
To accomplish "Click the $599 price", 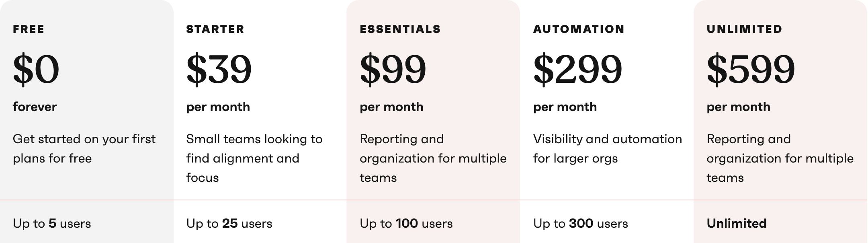I will click(x=751, y=69).
